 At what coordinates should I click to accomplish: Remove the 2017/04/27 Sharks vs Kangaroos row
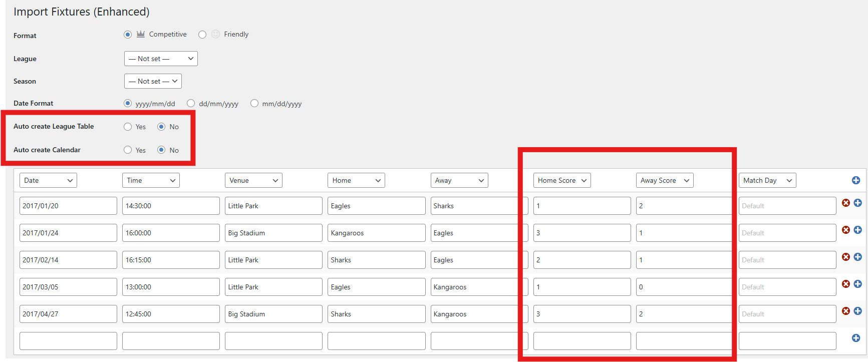click(845, 311)
